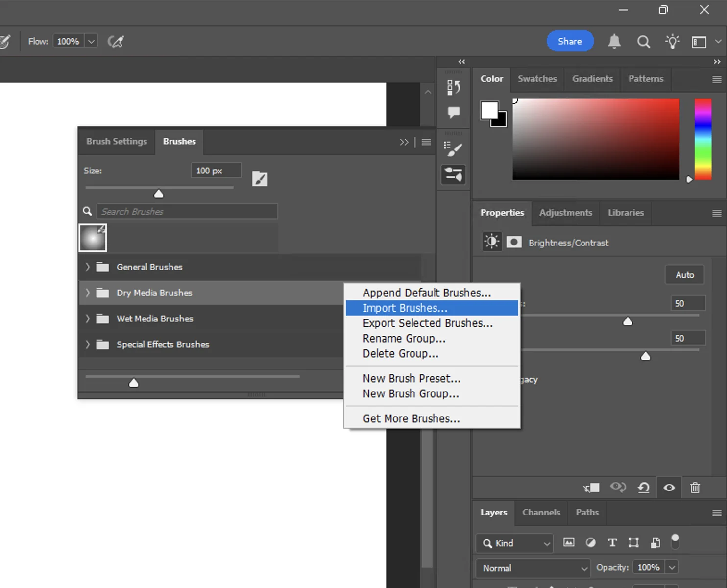Click the Brightness/Contrast adjustment icon in Properties

492,242
